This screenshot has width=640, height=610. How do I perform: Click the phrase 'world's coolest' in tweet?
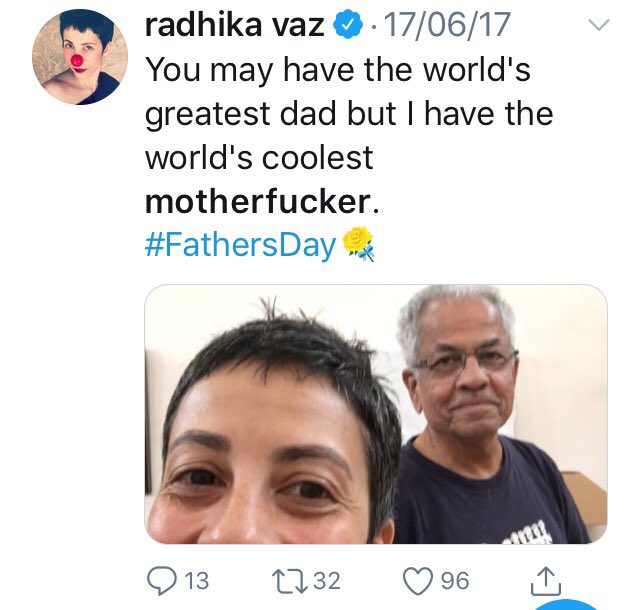click(259, 157)
